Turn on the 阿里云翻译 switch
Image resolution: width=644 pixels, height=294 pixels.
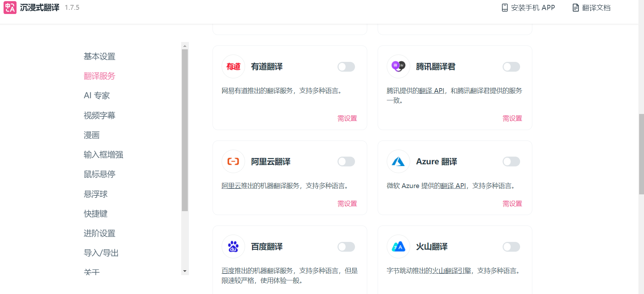[346, 162]
